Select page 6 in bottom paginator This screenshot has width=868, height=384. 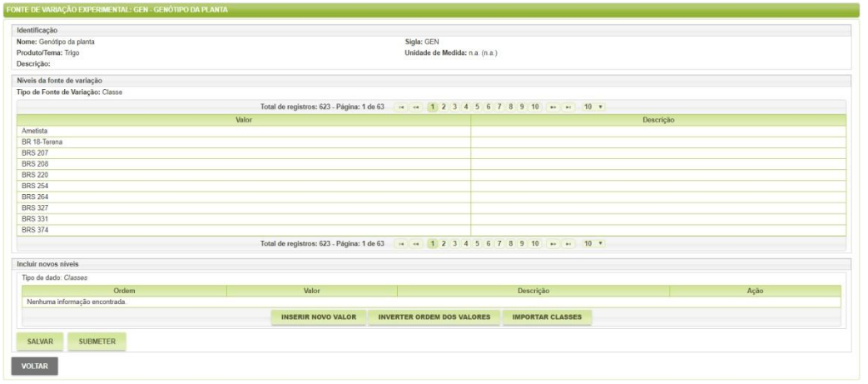tap(489, 244)
